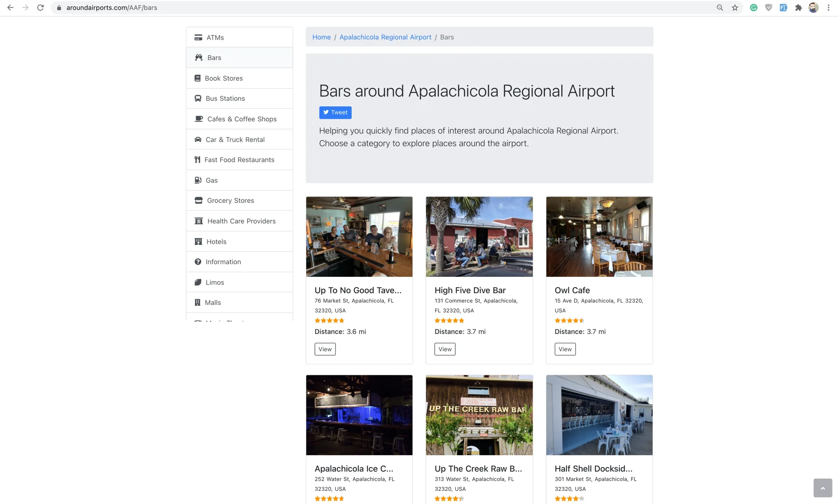Open the Extensions puzzle icon
Viewport: 839px width, 504px height.
pos(798,7)
